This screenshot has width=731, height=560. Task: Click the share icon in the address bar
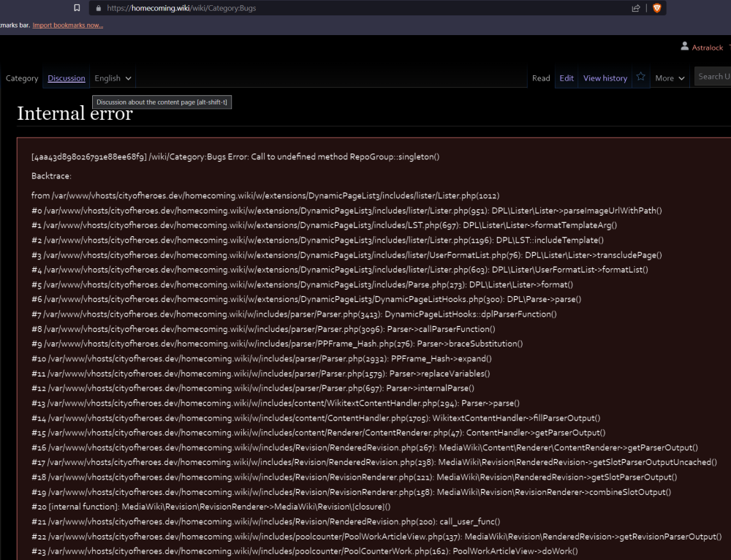(x=636, y=8)
